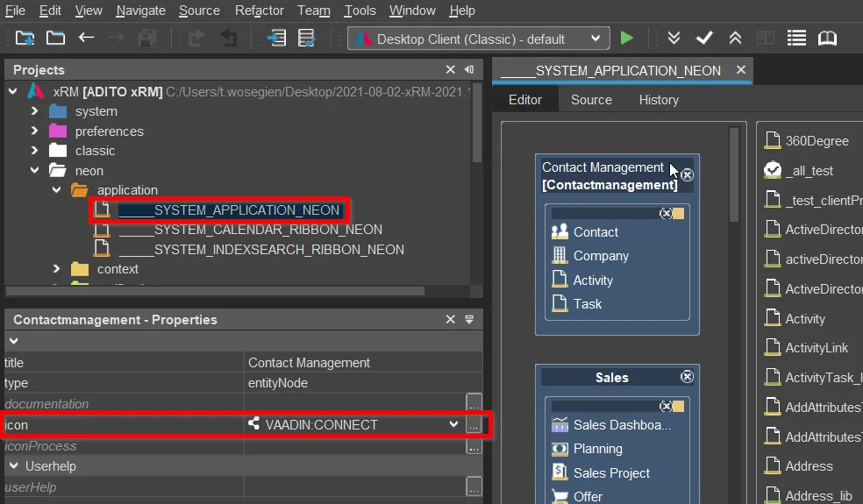The image size is (863, 504).
Task: Click the double down arrow icon
Action: (x=674, y=38)
